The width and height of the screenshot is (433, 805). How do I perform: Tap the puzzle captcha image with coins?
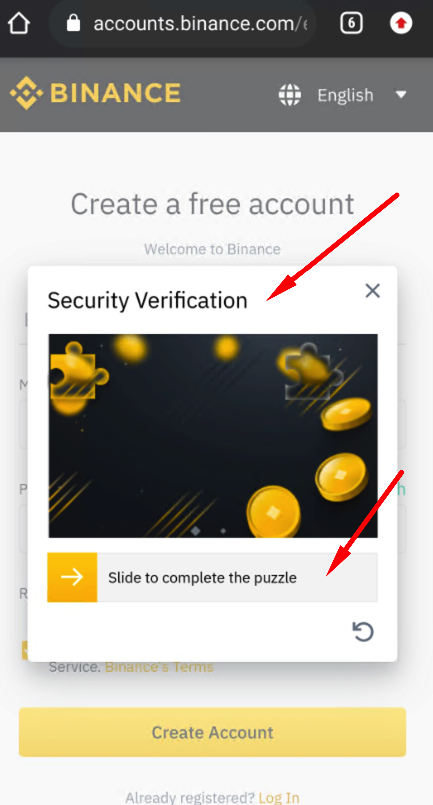213,436
